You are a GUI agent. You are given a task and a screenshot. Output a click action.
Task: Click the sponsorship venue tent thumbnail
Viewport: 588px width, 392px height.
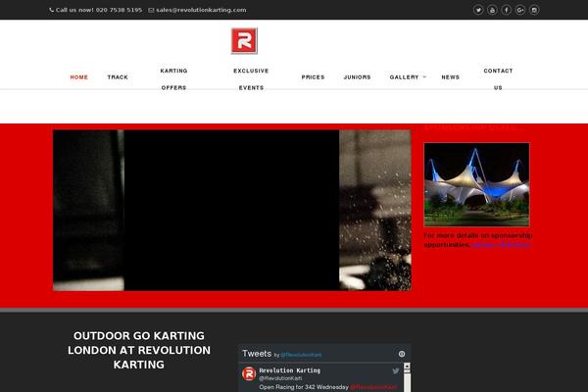point(476,185)
